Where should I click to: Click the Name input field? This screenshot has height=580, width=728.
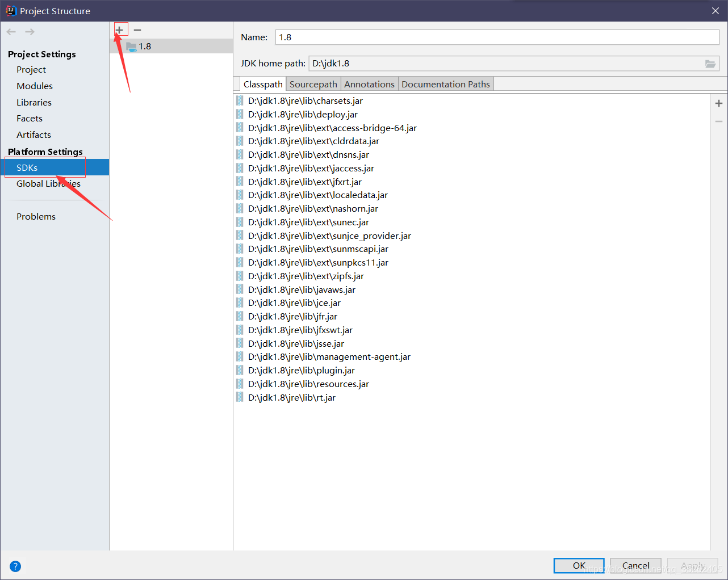[497, 37]
